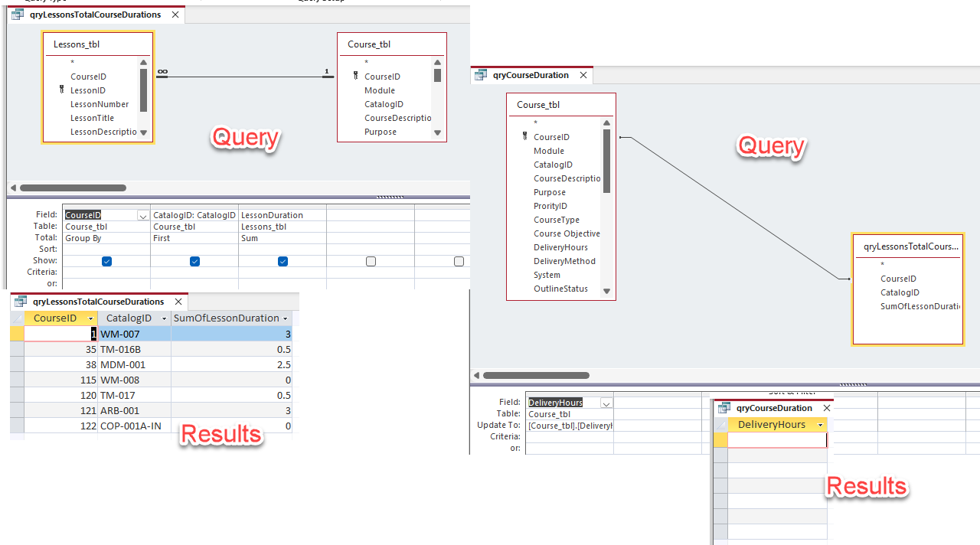Screen dimensions: 980x545
Task: Select DeliveryMethod field in qryCourseDuration Course_tbl
Action: pos(564,261)
